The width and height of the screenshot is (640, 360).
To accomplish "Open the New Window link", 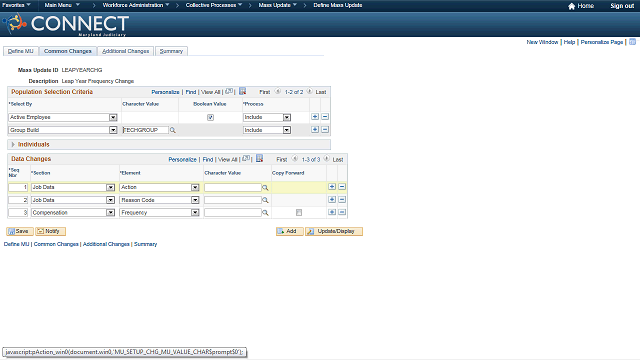I will (x=542, y=42).
